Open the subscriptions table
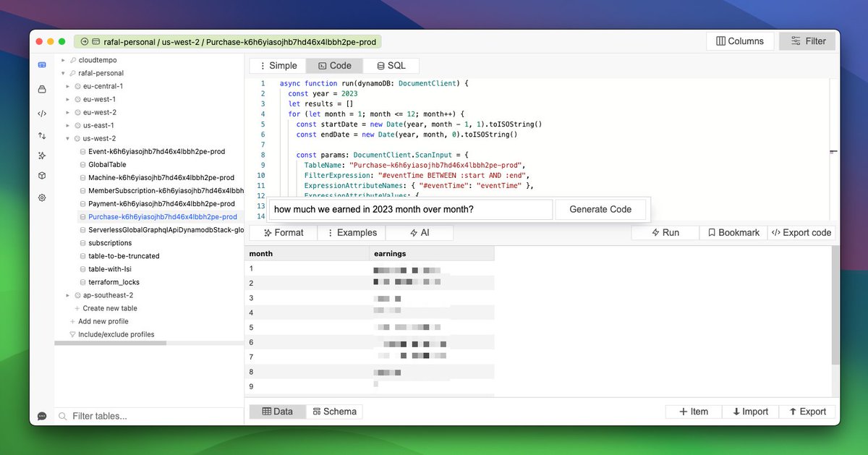868x455 pixels. pos(110,243)
